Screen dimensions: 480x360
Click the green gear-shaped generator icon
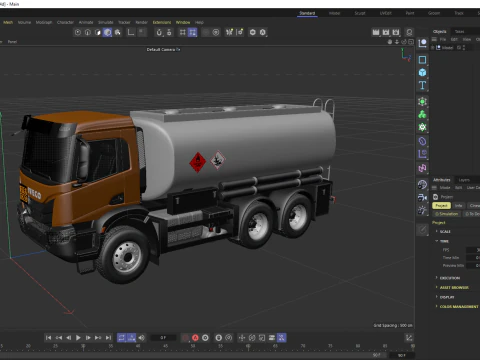click(422, 127)
